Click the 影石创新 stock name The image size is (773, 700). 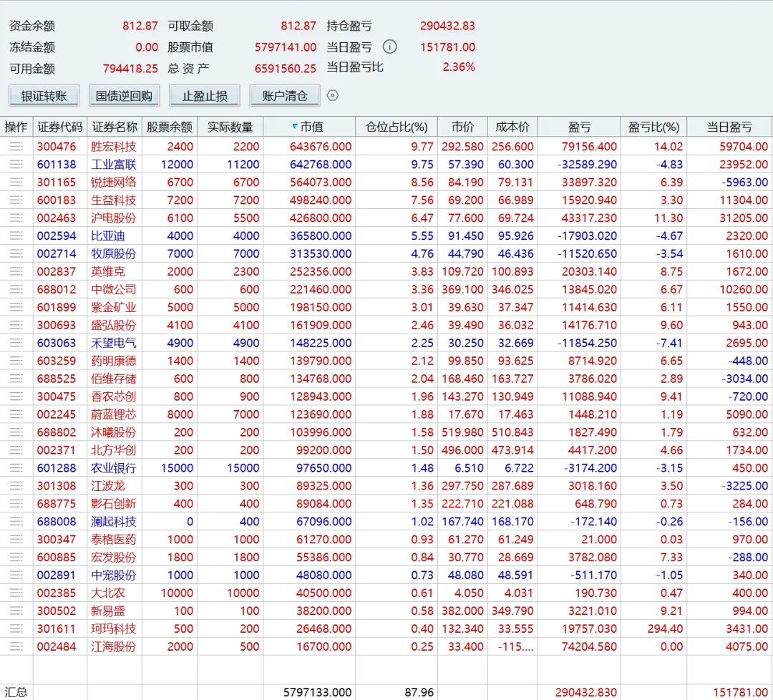[113, 503]
